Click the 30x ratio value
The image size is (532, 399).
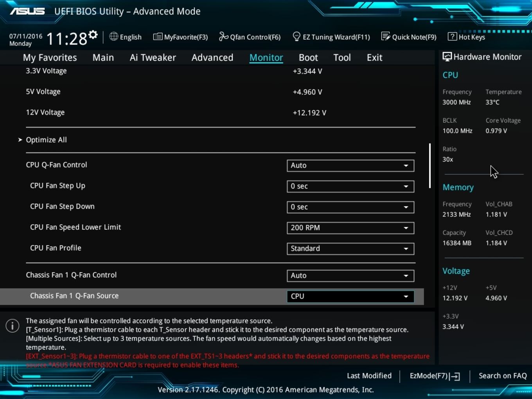coord(448,159)
